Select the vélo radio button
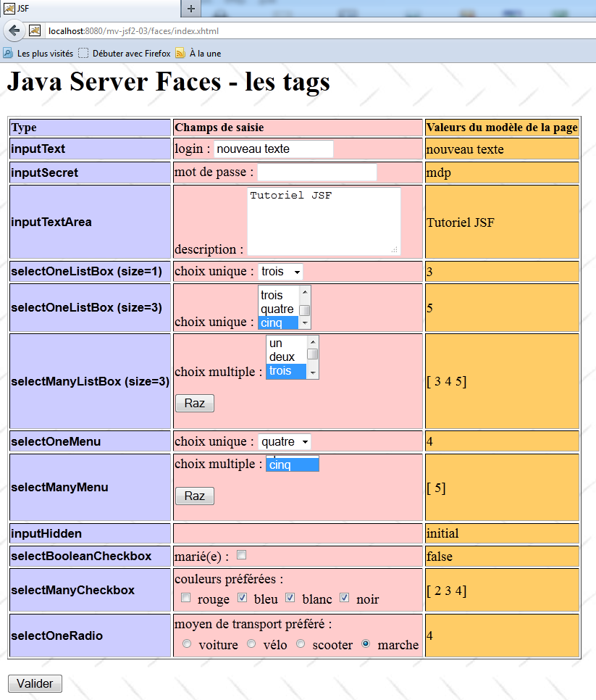Image resolution: width=596 pixels, height=700 pixels. pyautogui.click(x=251, y=643)
